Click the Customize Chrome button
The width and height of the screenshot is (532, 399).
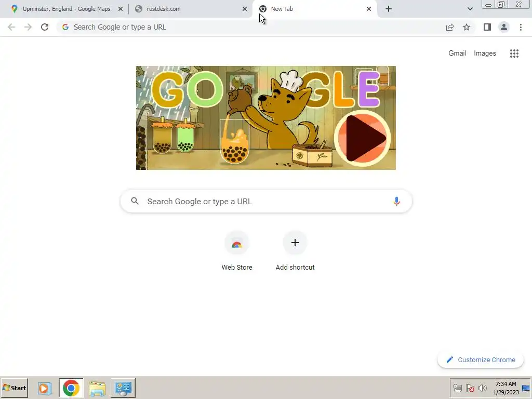[x=481, y=360]
